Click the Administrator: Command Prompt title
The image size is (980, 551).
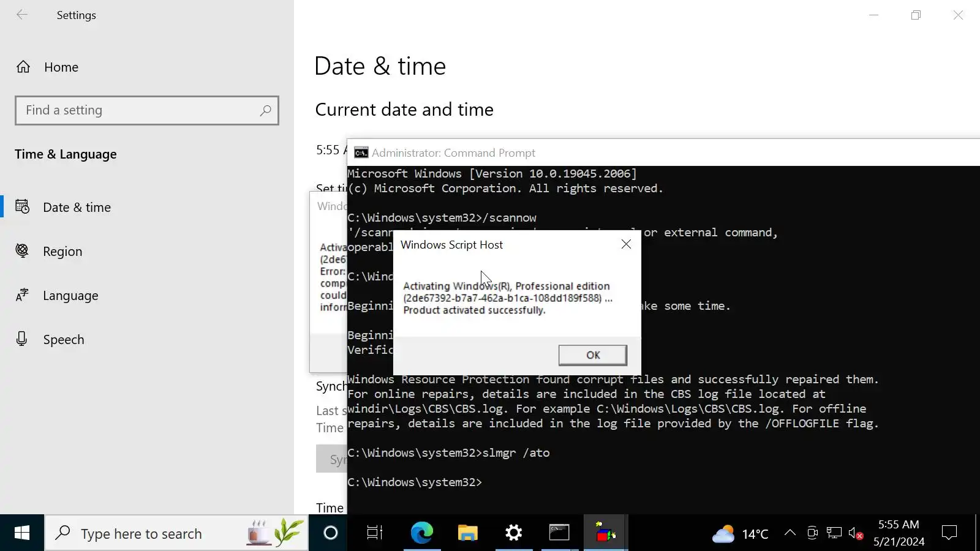(453, 153)
